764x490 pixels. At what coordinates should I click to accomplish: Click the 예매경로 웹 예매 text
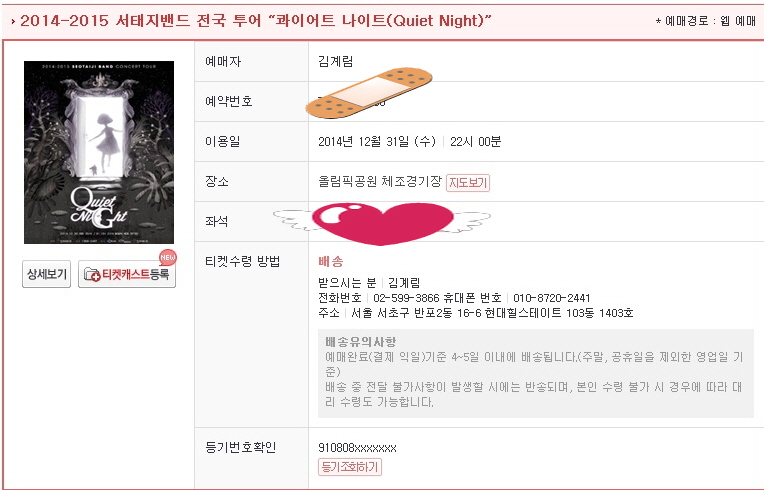pyautogui.click(x=705, y=21)
